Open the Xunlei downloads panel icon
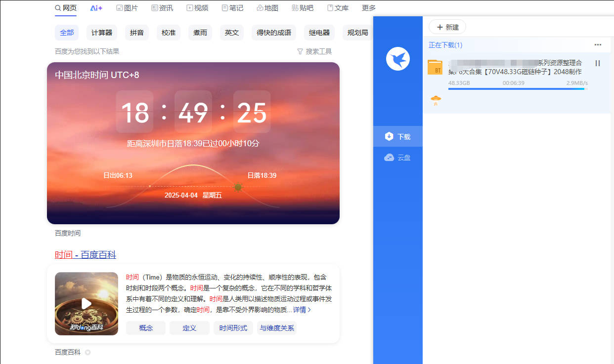Image resolution: width=614 pixels, height=364 pixels. coord(390,136)
